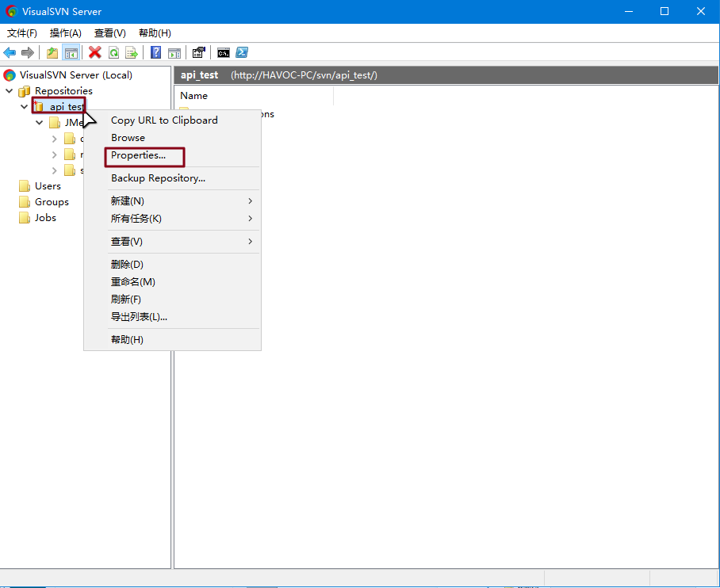Screen dimensions: 720x588
Task: Click the Groups folder icon
Action: pyautogui.click(x=25, y=202)
